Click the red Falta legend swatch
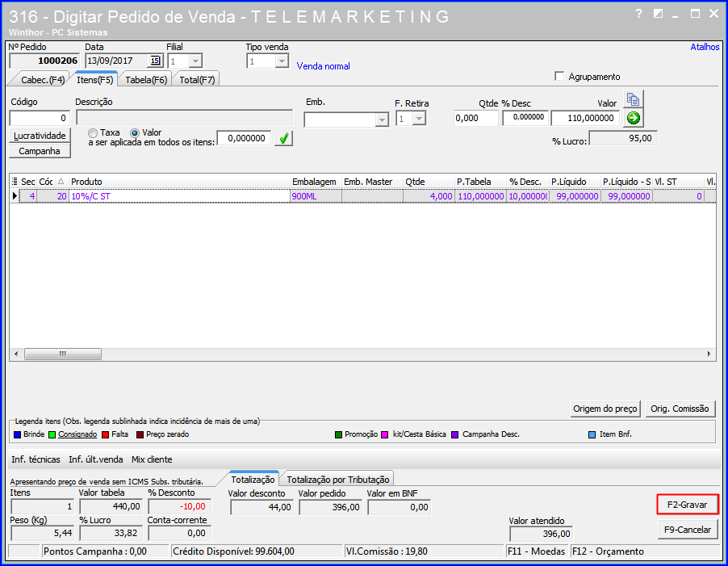Viewport: 728px width, 566px height. (106, 434)
